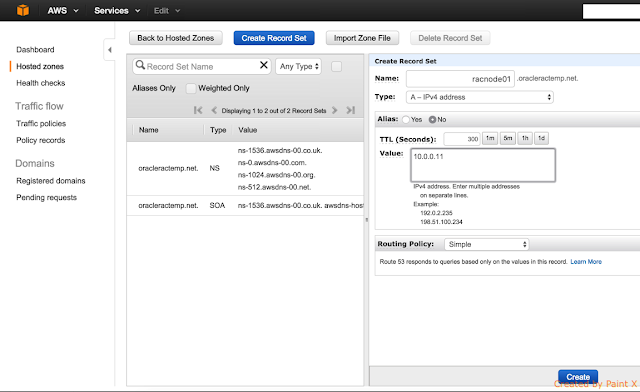Click the empty checkbox beside Any Type
Viewport: 640px width, 392px height.
336,67
